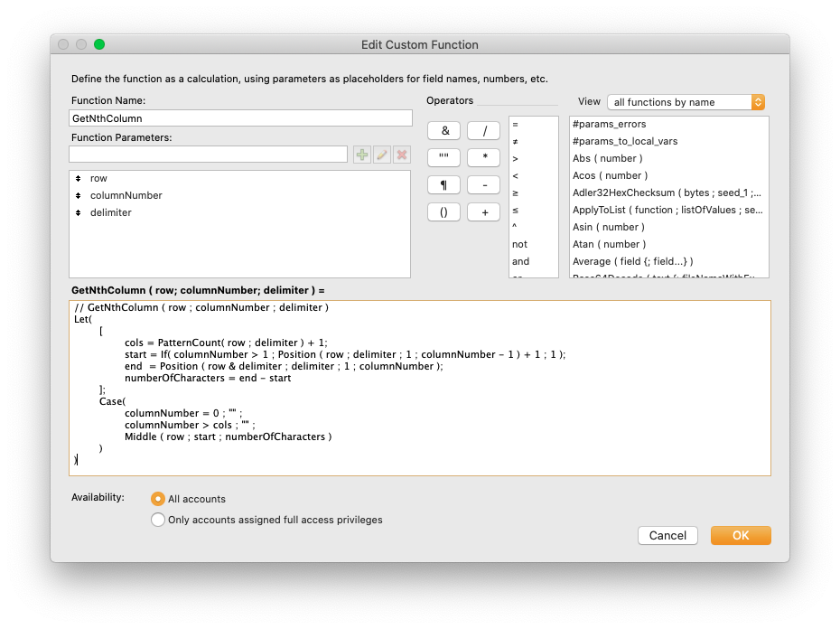840x629 pixels.
Task: Confirm changes with OK
Action: [740, 535]
